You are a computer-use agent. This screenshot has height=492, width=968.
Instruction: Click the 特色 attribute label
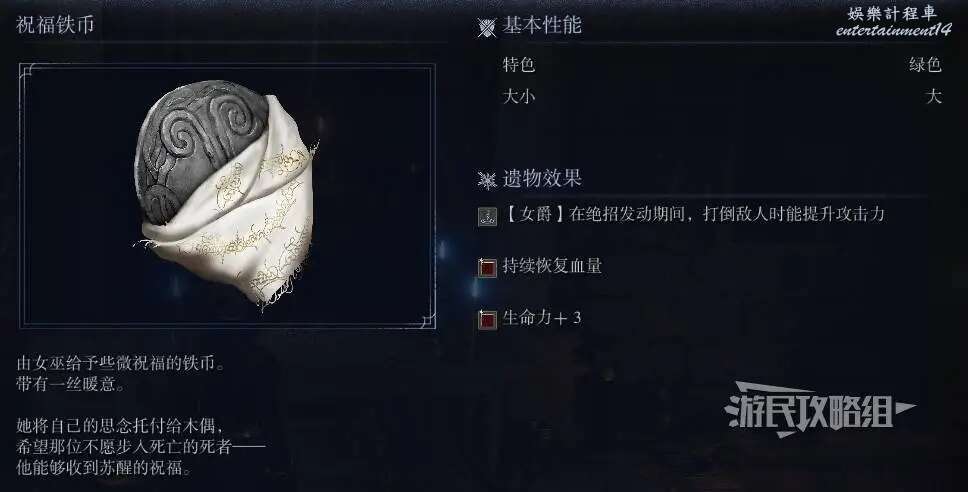pos(519,64)
